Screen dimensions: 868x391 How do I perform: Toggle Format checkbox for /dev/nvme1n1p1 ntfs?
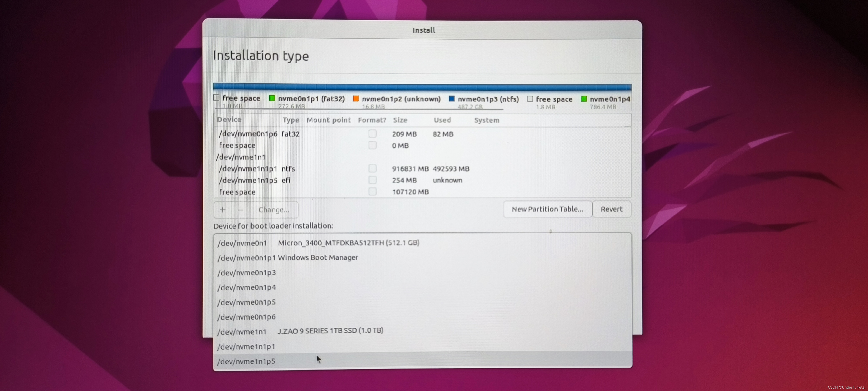click(x=372, y=168)
